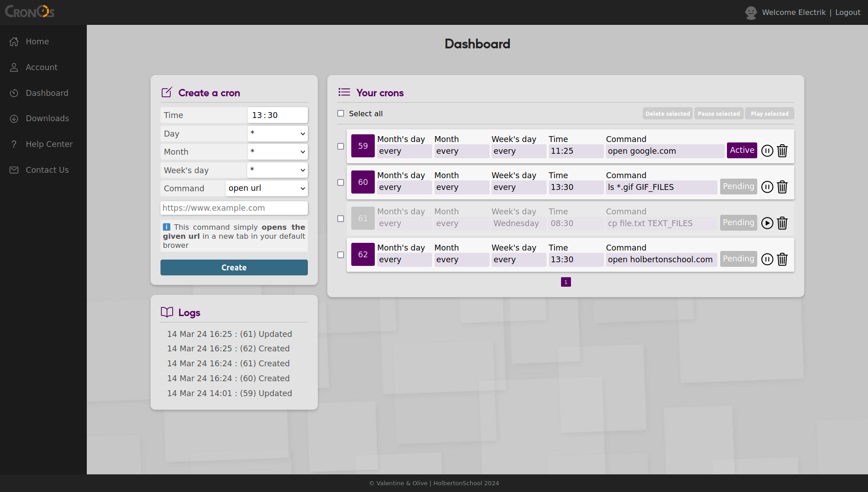Delete cron 59 using the trash icon
Viewport: 868px width, 492px height.
pos(782,151)
